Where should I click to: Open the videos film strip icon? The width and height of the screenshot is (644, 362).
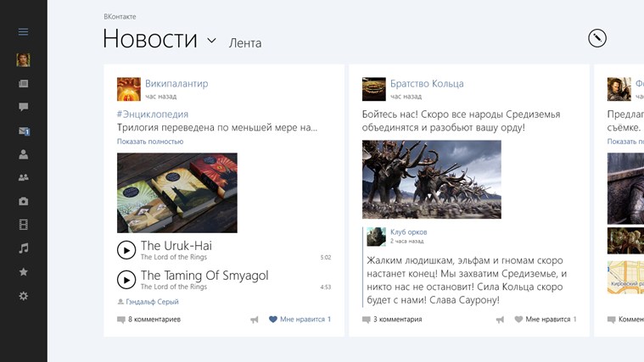[24, 225]
